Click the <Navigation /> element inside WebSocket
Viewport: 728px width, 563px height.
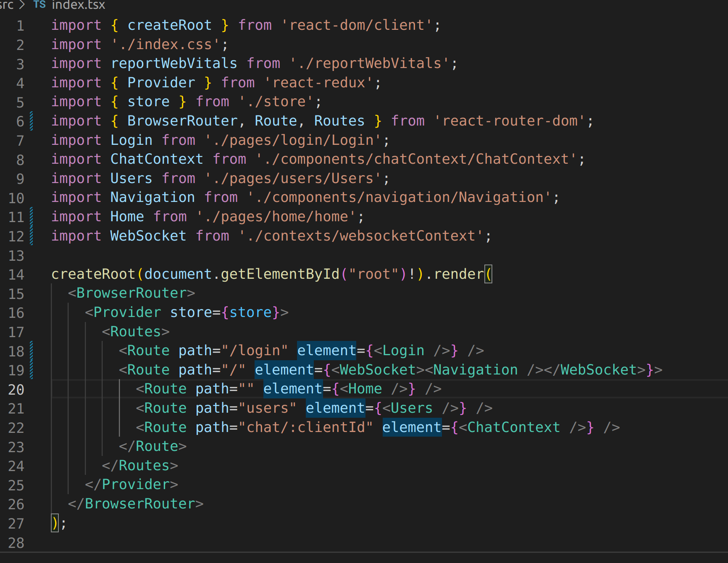click(484, 370)
